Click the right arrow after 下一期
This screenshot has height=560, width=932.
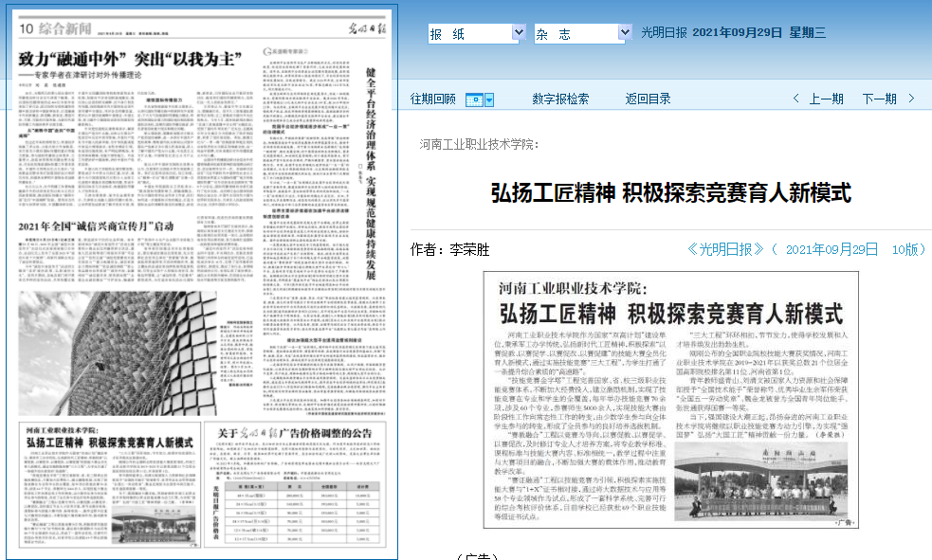[911, 99]
